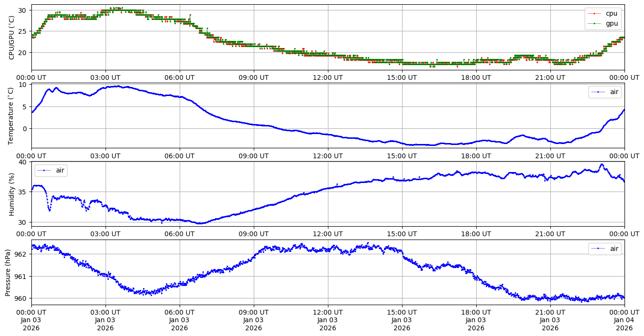Click 06:00 UT tick under the CPU/GPU plot
The height and width of the screenshot is (336, 644).
click(180, 77)
